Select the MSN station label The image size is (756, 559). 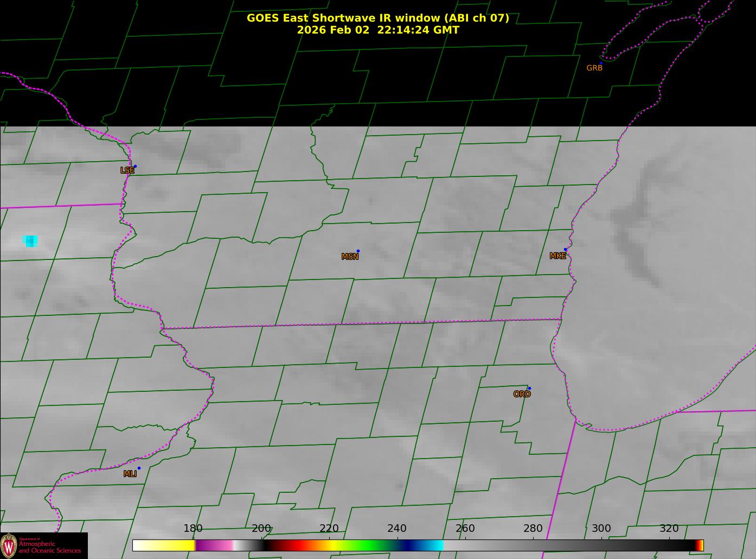pyautogui.click(x=350, y=257)
